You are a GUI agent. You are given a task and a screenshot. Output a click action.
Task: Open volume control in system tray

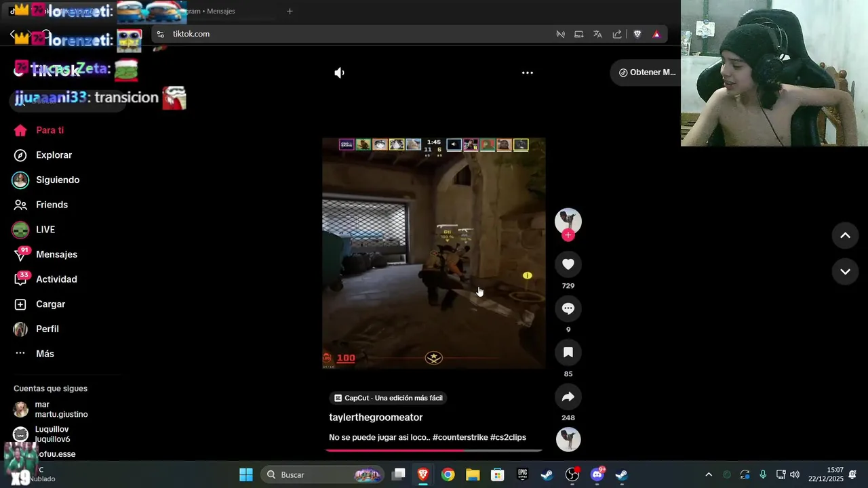(x=795, y=474)
